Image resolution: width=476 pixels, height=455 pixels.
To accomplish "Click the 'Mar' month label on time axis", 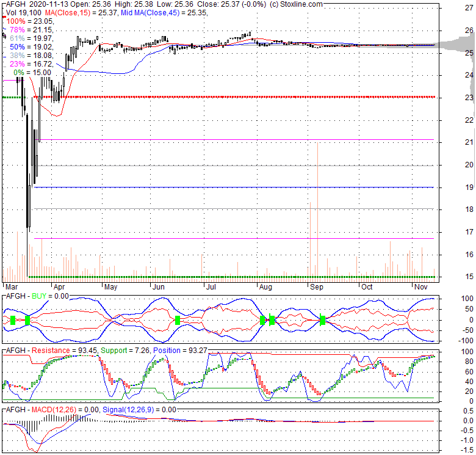I will tap(12, 287).
